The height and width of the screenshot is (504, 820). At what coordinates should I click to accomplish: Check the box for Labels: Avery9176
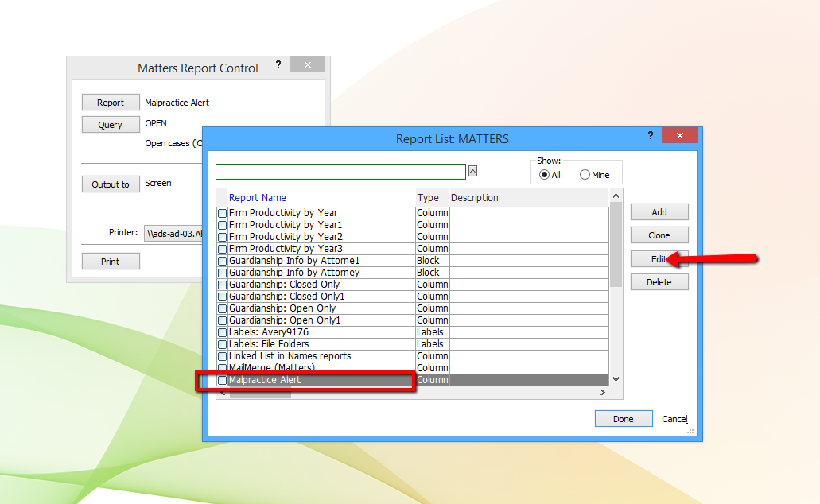(x=222, y=332)
